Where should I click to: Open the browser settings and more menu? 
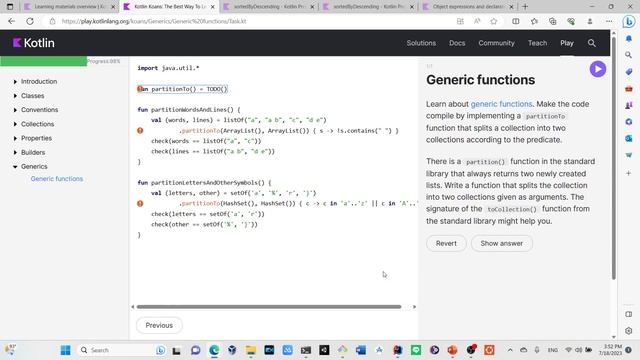point(609,21)
